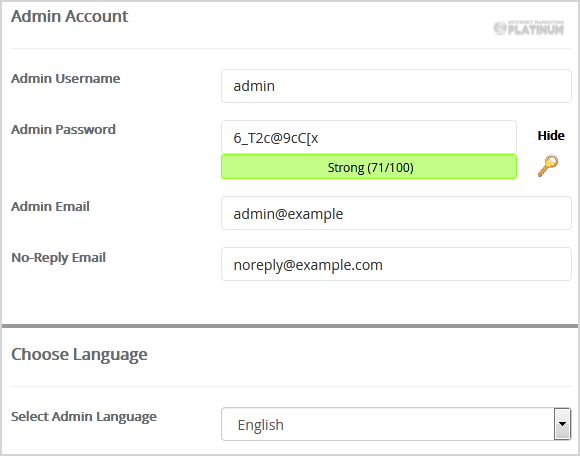580x456 pixels.
Task: Click the Admin Password label
Action: (63, 129)
